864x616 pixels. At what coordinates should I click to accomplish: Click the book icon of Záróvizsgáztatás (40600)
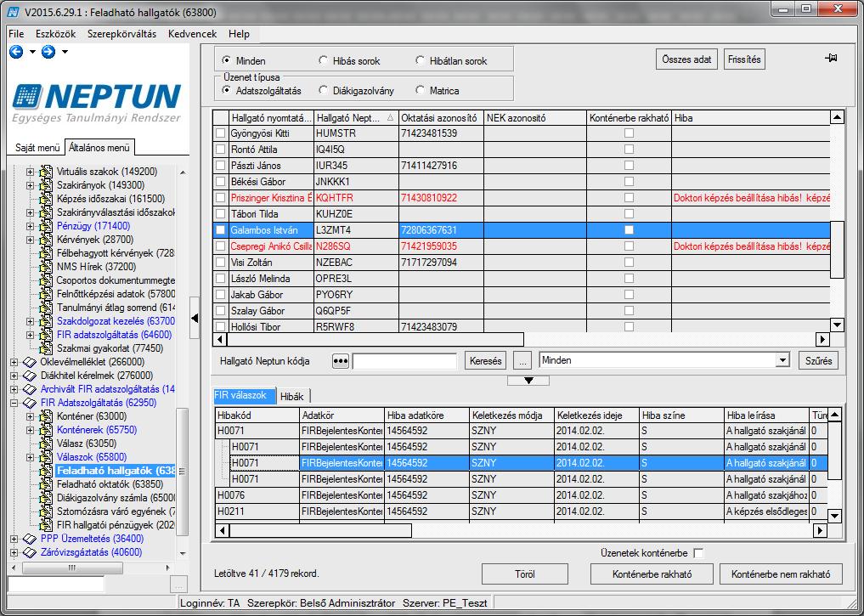point(30,552)
